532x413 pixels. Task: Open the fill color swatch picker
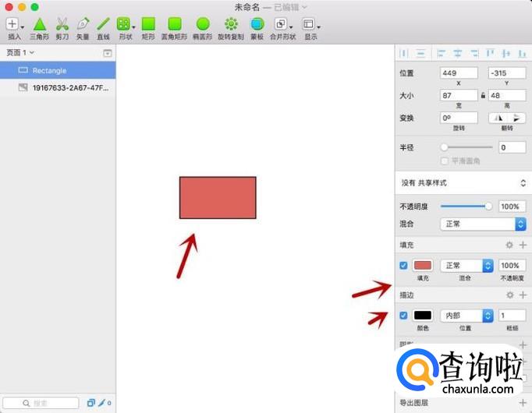[423, 265]
